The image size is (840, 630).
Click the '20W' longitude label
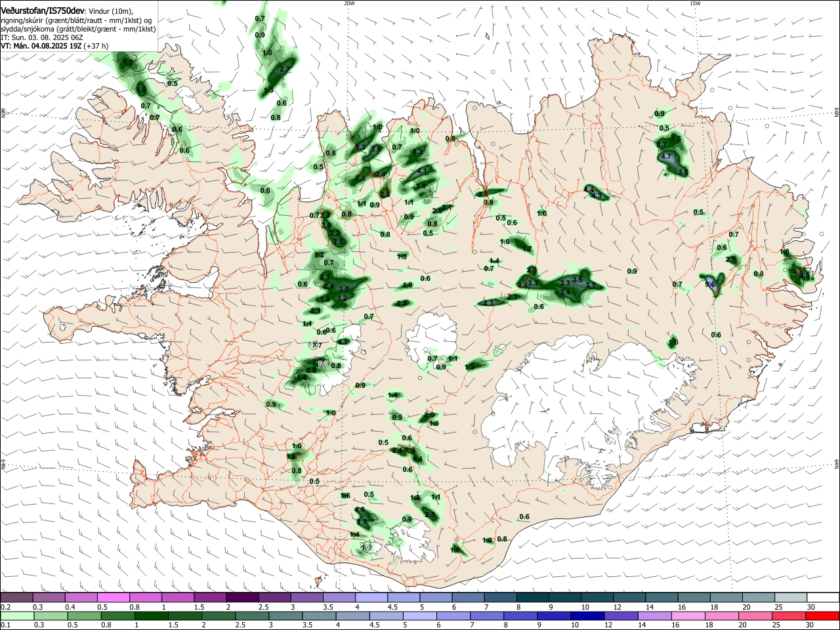[x=350, y=3]
